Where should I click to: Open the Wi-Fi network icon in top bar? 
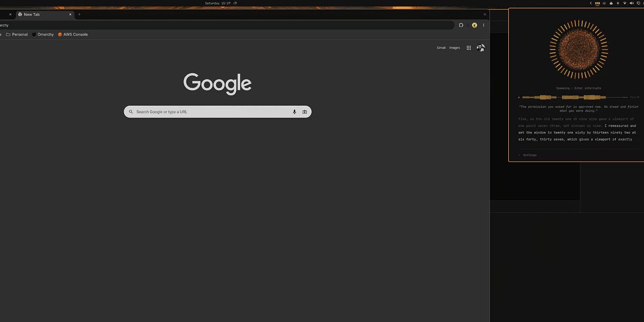(x=624, y=3)
